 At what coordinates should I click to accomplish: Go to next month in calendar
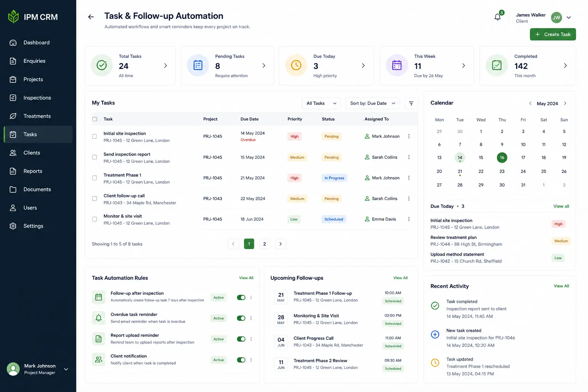(x=565, y=103)
